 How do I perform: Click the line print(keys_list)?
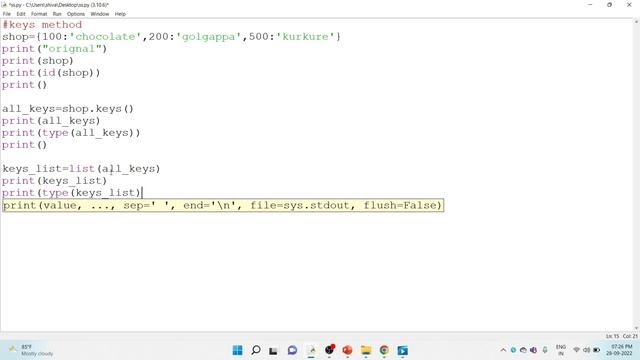(x=54, y=181)
